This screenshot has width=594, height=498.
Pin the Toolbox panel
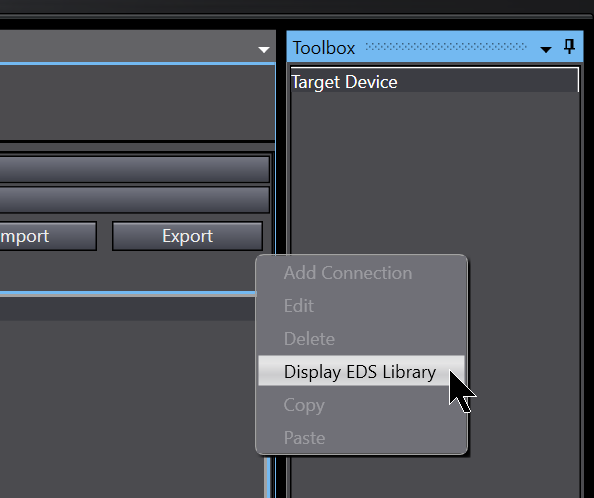coord(569,47)
